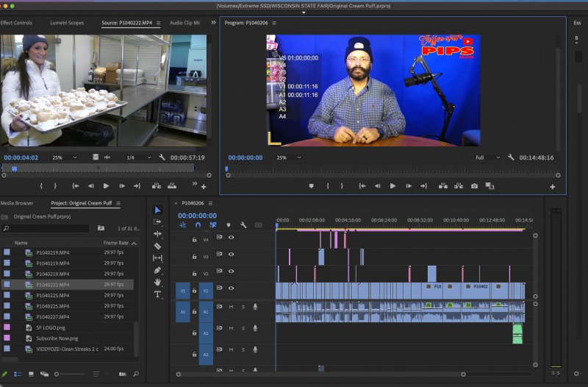Click Export Frame camera icon in Program monitor
This screenshot has height=387, width=588.
[474, 186]
